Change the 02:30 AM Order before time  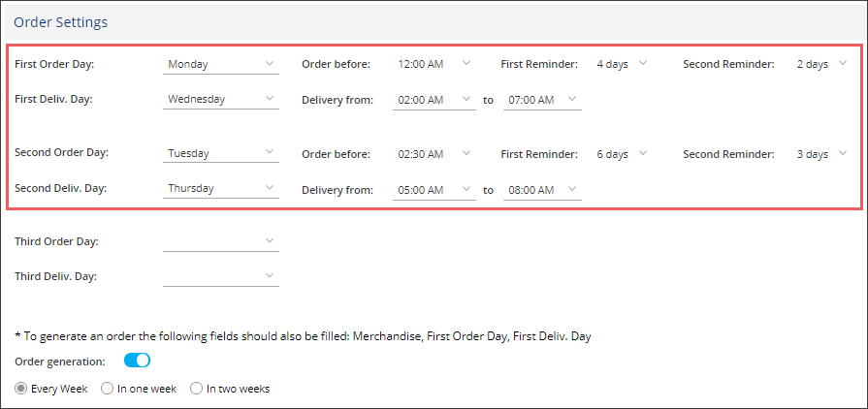coord(434,154)
